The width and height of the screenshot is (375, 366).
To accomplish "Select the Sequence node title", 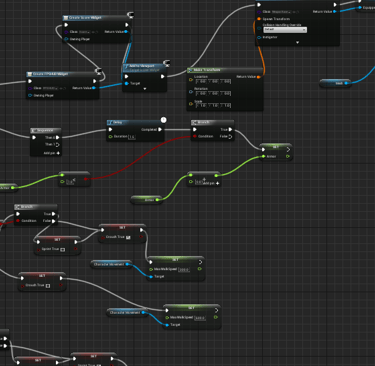I will point(46,130).
